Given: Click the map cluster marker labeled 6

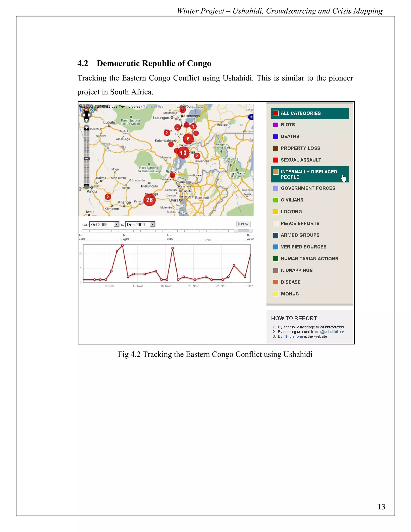Looking at the screenshot, I should pyautogui.click(x=188, y=139).
